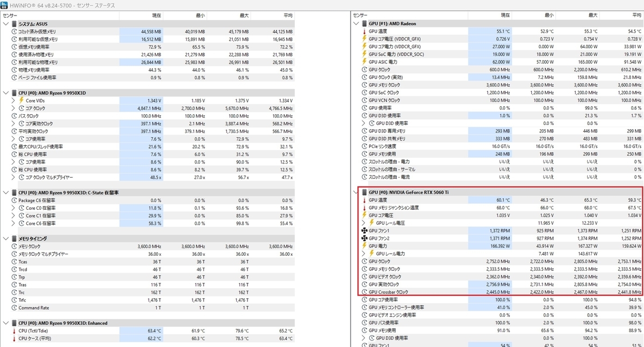Collapse the システム: ASUS sensor group
Viewport: 644px width, 347px height.
tap(6, 24)
